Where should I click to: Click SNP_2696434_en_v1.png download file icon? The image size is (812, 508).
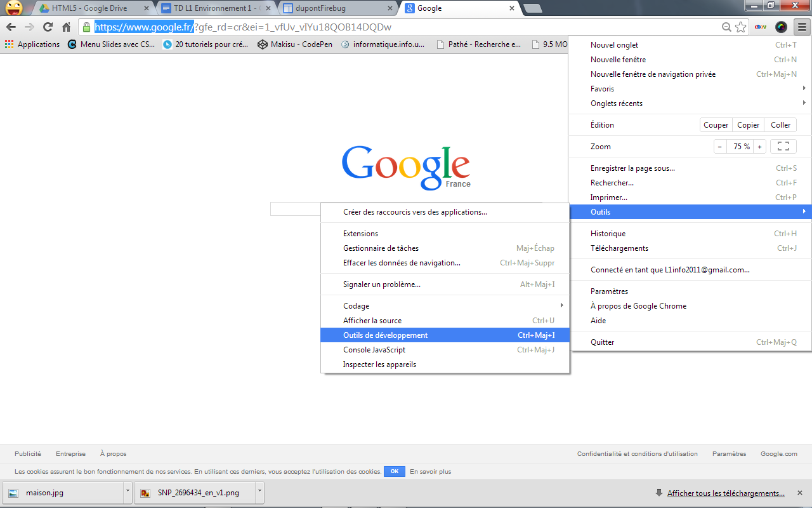tap(145, 493)
